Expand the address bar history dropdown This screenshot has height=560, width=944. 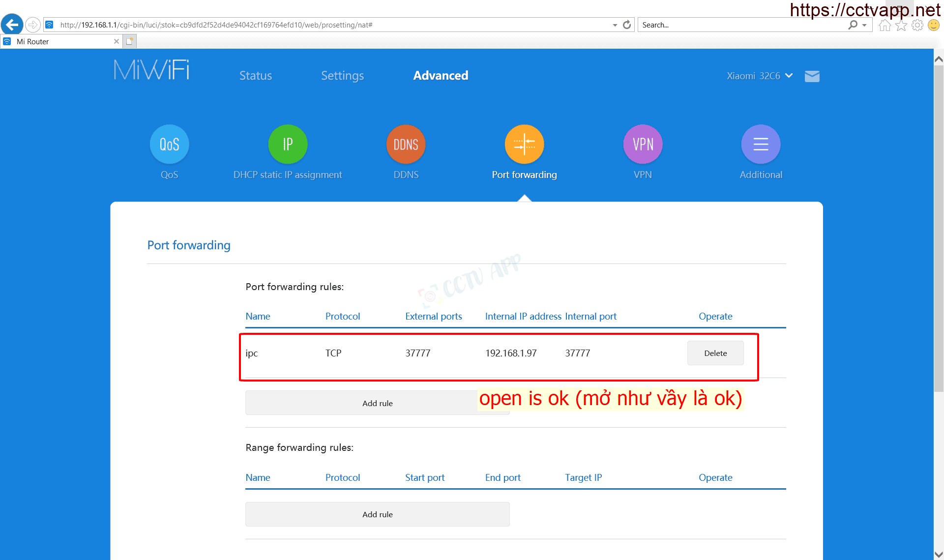point(615,25)
